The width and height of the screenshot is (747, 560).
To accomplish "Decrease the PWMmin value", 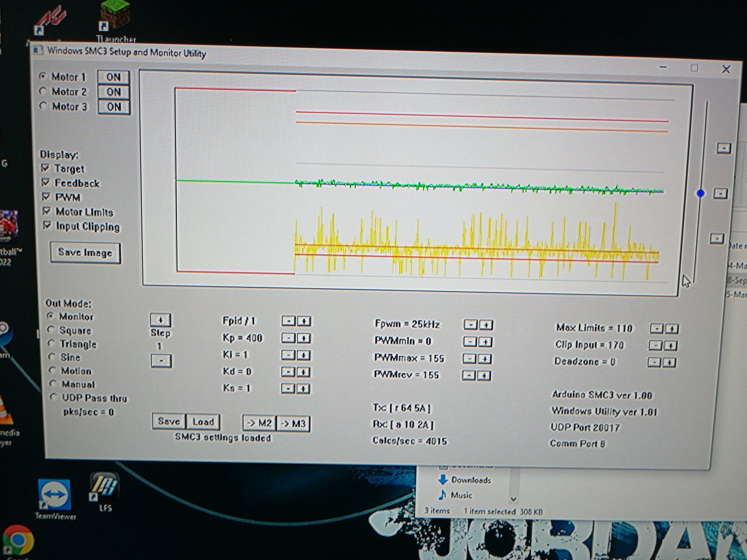I will pyautogui.click(x=470, y=342).
